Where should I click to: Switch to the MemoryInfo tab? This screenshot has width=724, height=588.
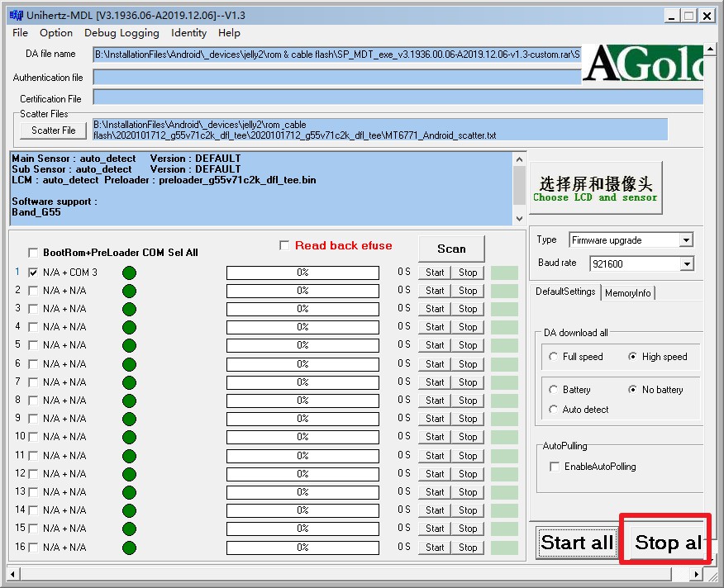tap(627, 293)
